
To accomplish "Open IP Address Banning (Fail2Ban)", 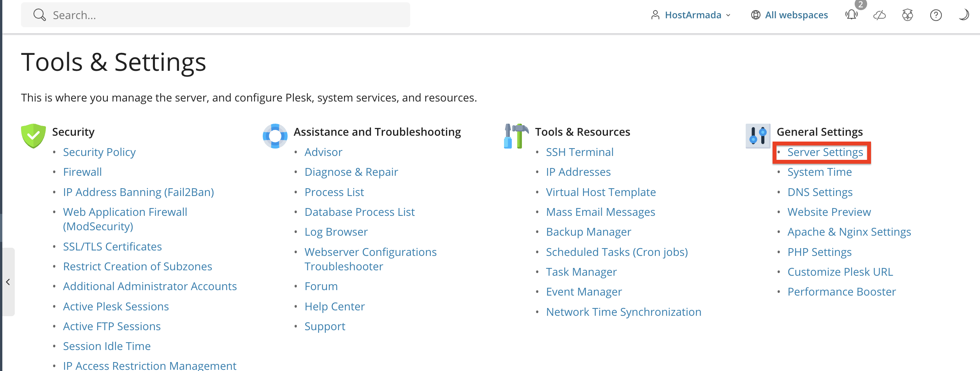I will point(139,192).
